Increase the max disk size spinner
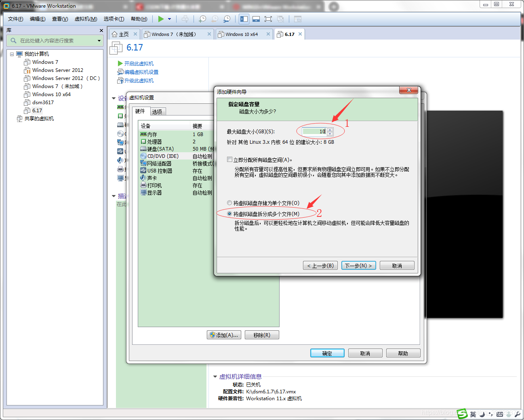This screenshot has height=420, width=524. tap(330, 130)
